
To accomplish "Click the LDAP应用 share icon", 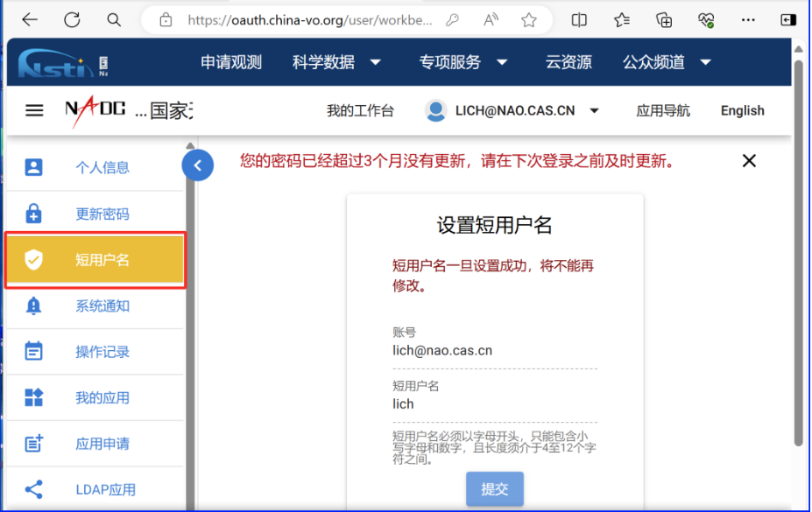I will [33, 489].
